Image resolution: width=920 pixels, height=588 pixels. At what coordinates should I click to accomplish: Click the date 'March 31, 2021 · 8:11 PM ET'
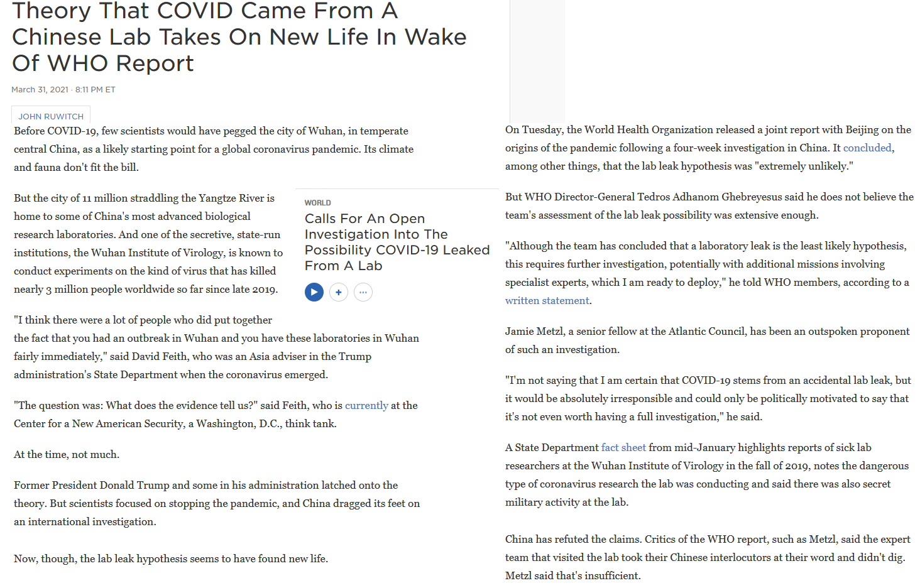[x=63, y=89]
